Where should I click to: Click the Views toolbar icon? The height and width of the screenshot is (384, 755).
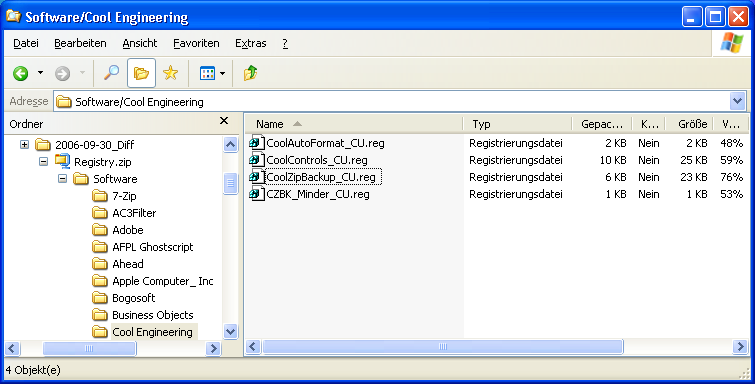click(208, 73)
